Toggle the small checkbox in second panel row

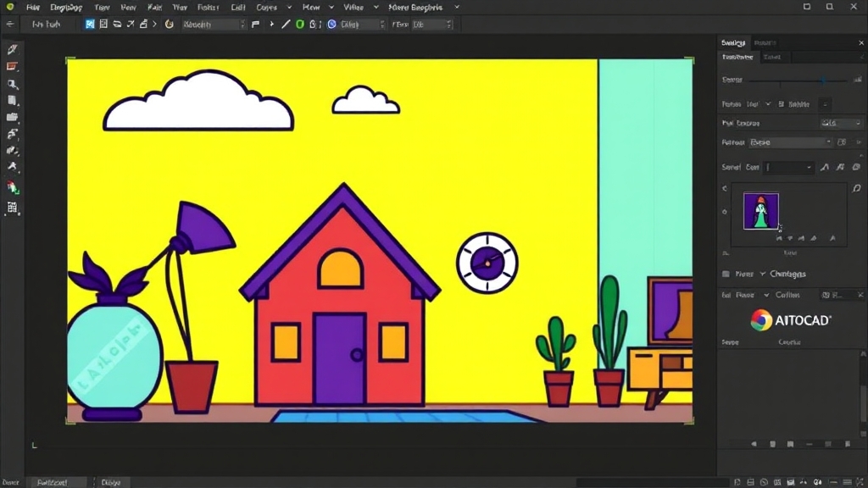tap(783, 104)
